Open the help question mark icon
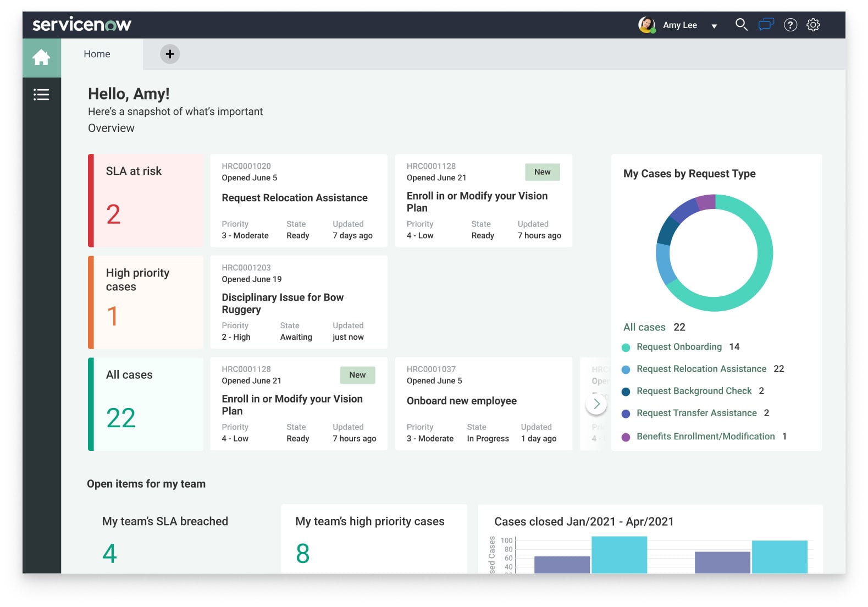This screenshot has width=868, height=607. coord(790,25)
